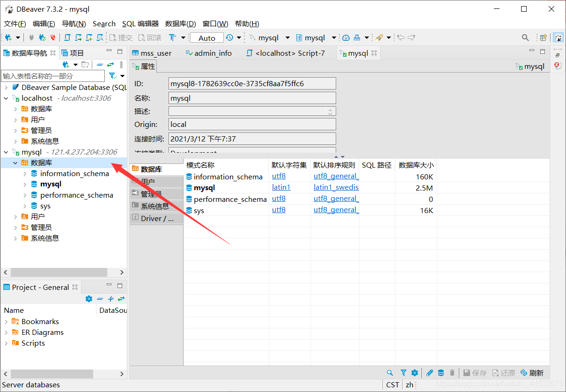Open the 数据库(D) menu

(181, 24)
